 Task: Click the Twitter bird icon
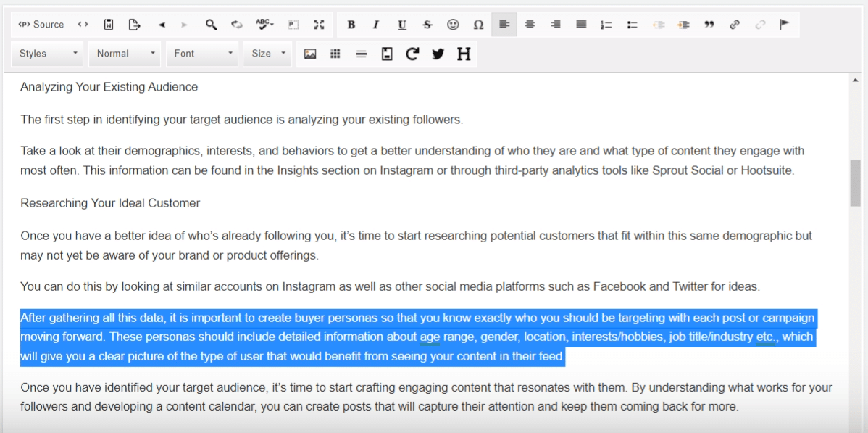point(438,54)
